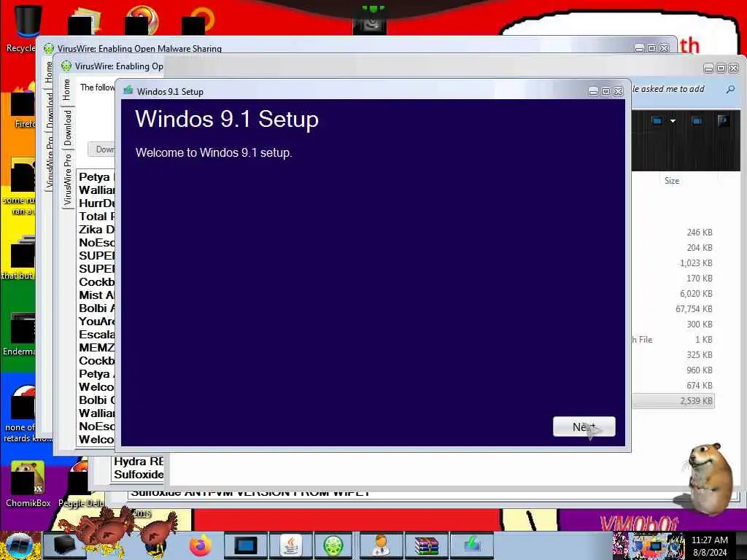Open VirusWire Pro tab in rear VirusWire window
The width and height of the screenshot is (747, 560).
[x=50, y=162]
